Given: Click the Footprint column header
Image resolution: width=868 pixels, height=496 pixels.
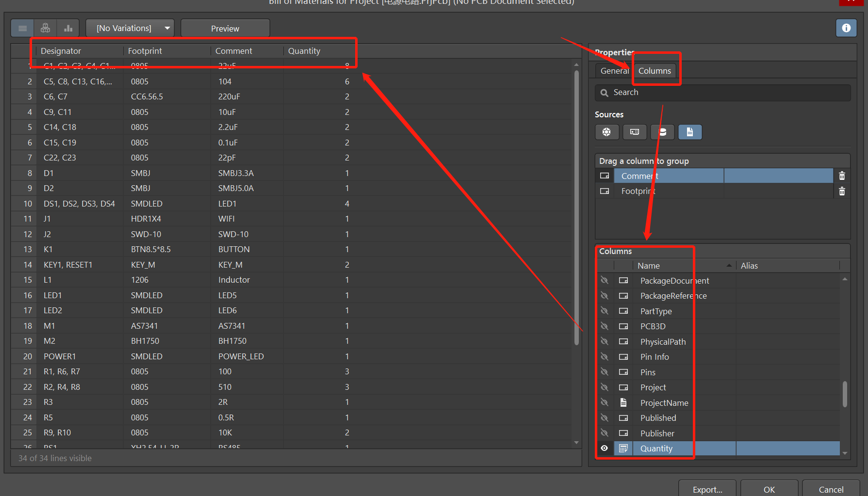Looking at the screenshot, I should click(x=167, y=51).
